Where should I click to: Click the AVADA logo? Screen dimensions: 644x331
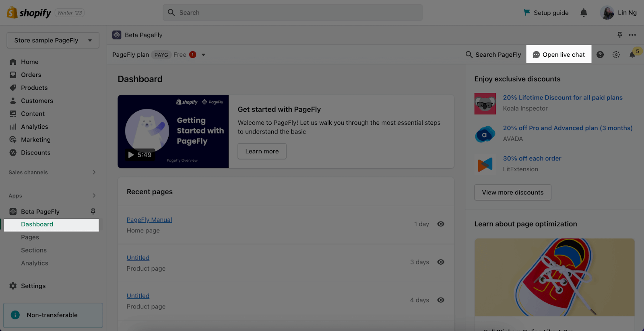(x=485, y=134)
